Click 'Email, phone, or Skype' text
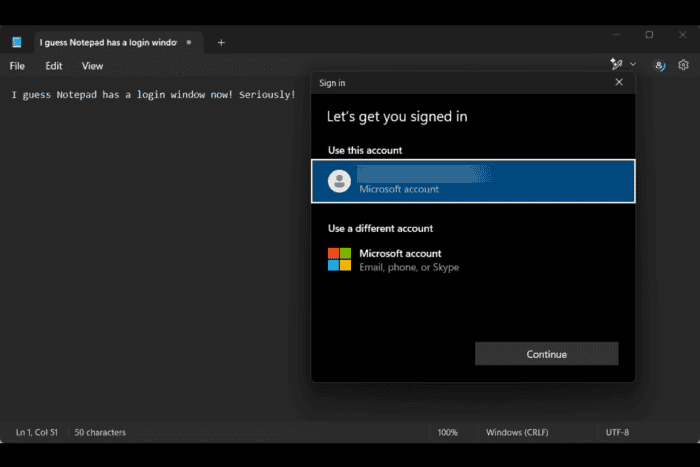This screenshot has height=467, width=700. pyautogui.click(x=409, y=267)
